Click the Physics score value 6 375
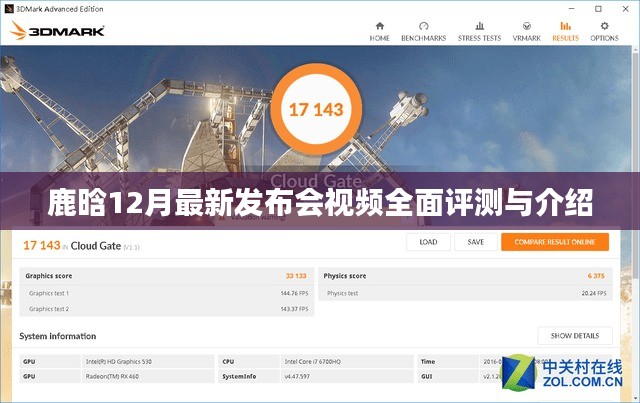640x403 pixels. [596, 276]
